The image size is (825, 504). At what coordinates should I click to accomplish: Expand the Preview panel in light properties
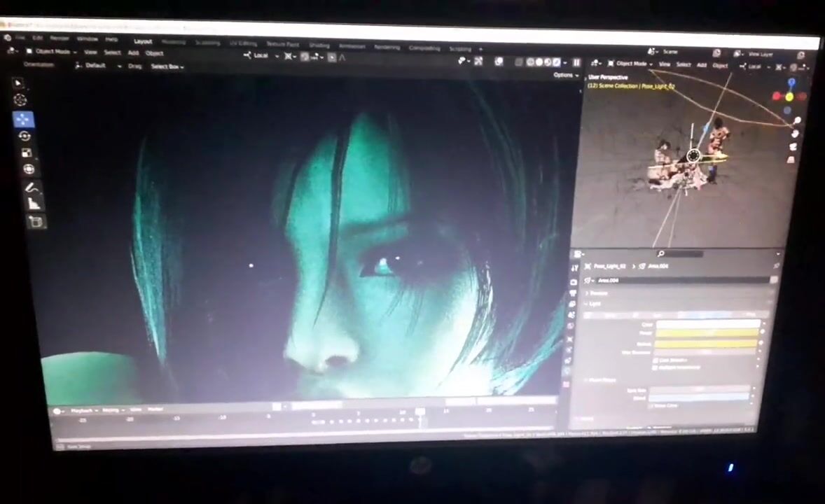[598, 293]
